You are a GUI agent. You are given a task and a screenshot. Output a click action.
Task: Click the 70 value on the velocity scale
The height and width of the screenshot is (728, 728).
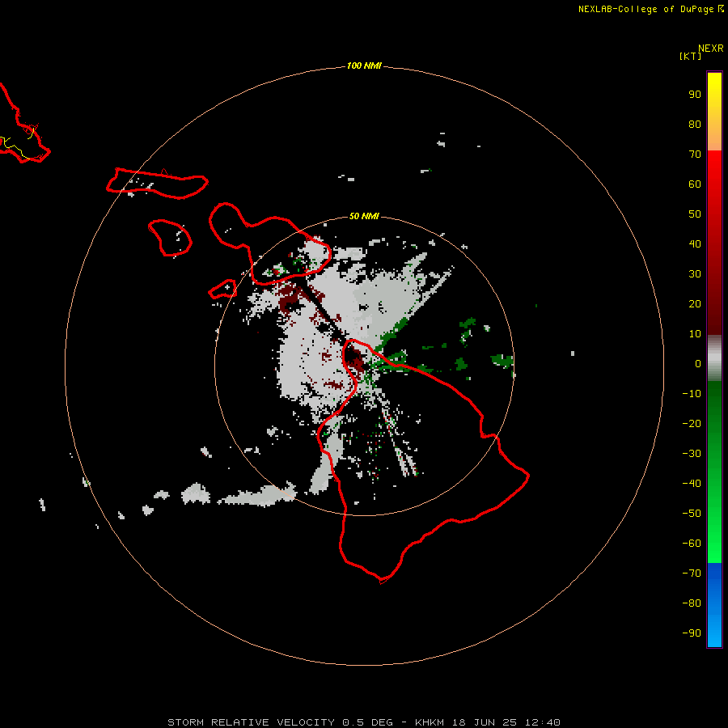[x=695, y=154]
